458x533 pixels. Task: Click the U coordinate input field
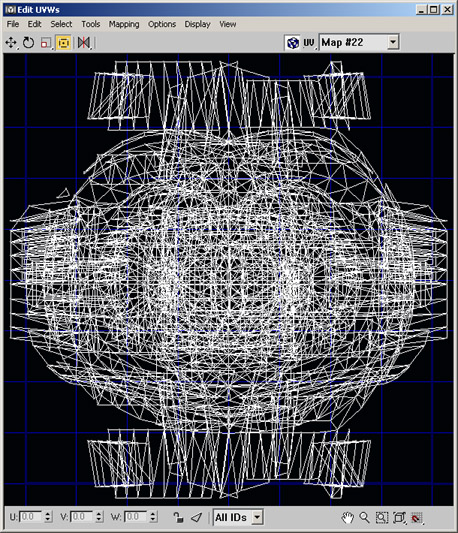(x=31, y=517)
